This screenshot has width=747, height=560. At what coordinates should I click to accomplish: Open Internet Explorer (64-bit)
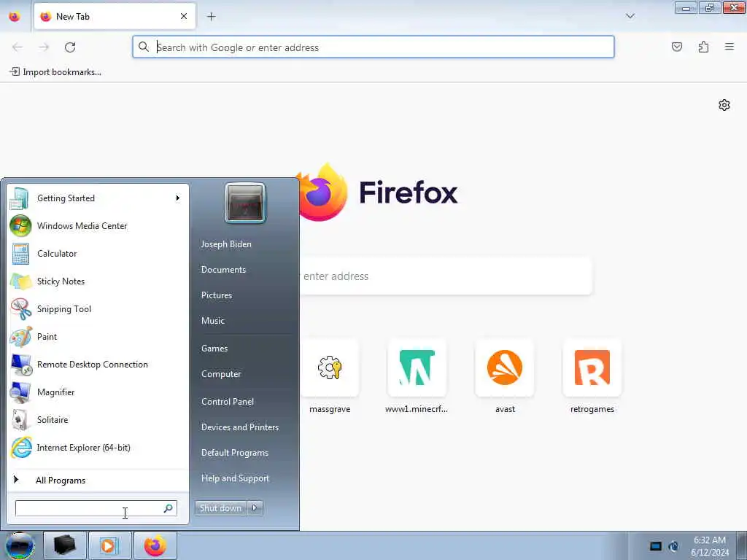click(x=98, y=448)
